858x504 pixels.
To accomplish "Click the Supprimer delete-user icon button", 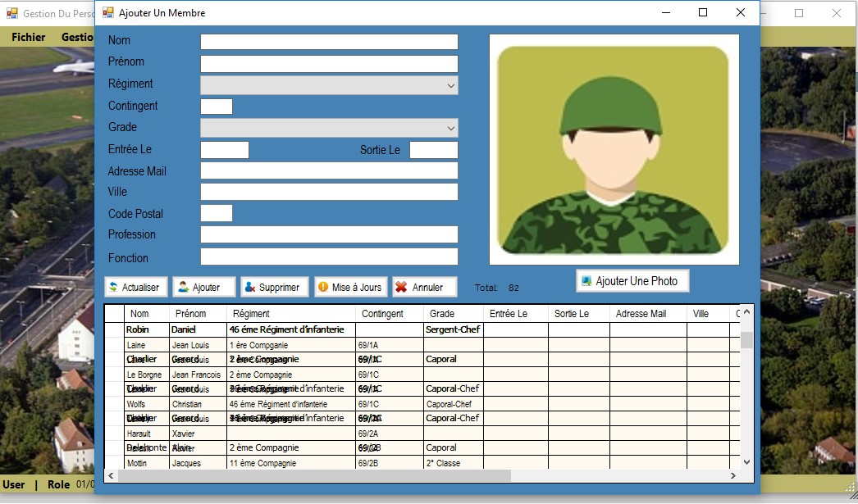I will coord(275,288).
